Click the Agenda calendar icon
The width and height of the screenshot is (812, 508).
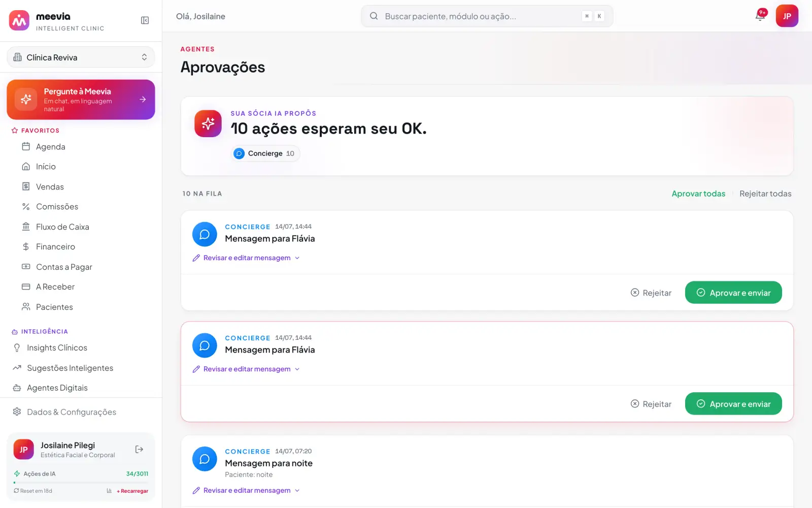pos(26,146)
